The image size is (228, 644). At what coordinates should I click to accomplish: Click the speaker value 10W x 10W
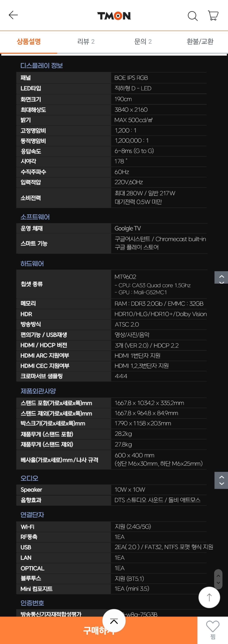coord(130,489)
